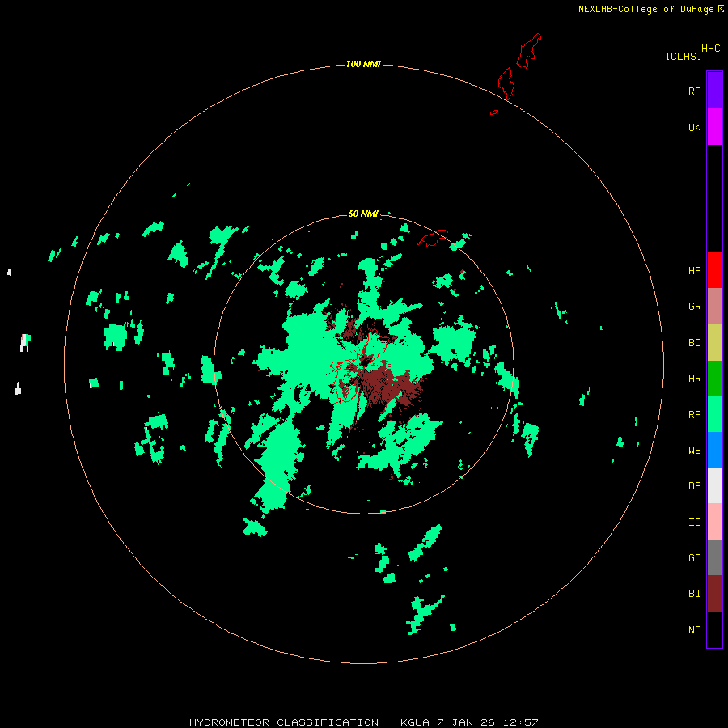Click the WS blue legend swatch
The width and height of the screenshot is (728, 728).
point(714,450)
